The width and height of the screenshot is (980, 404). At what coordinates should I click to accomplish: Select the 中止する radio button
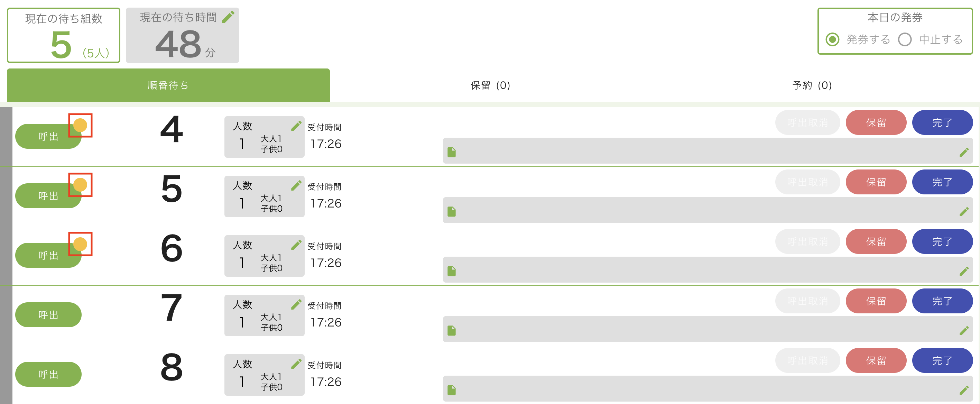[905, 39]
